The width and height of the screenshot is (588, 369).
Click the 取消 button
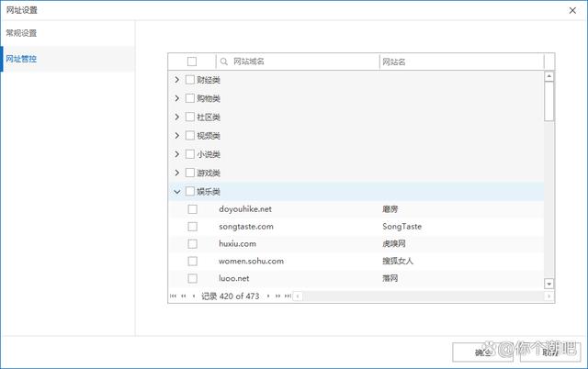click(550, 352)
